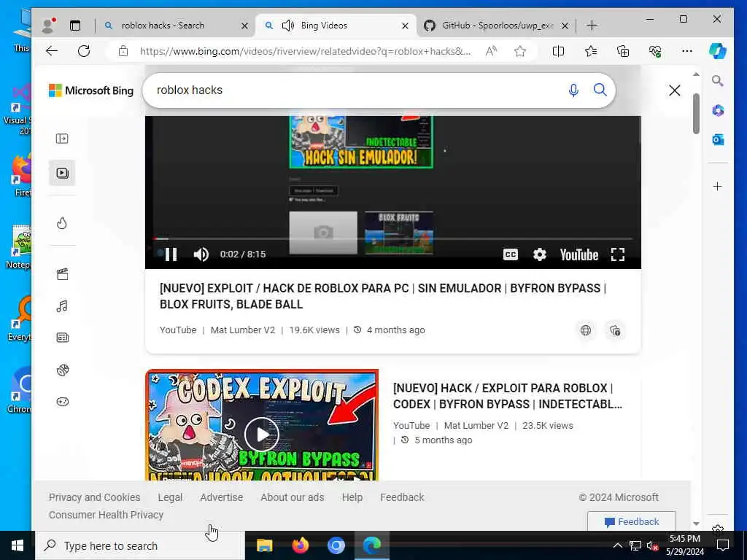Search by voice using microphone icon
The height and width of the screenshot is (560, 747).
pos(573,90)
